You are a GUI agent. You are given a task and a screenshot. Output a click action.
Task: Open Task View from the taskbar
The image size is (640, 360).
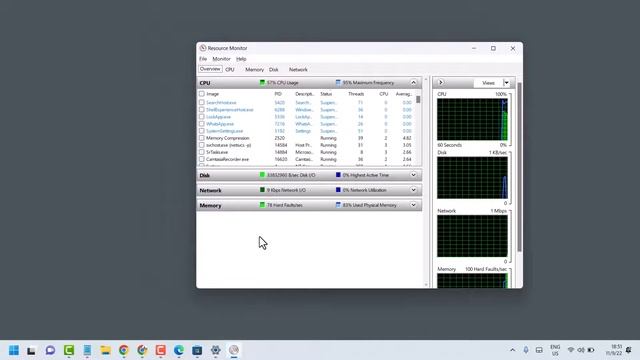[x=31, y=350]
